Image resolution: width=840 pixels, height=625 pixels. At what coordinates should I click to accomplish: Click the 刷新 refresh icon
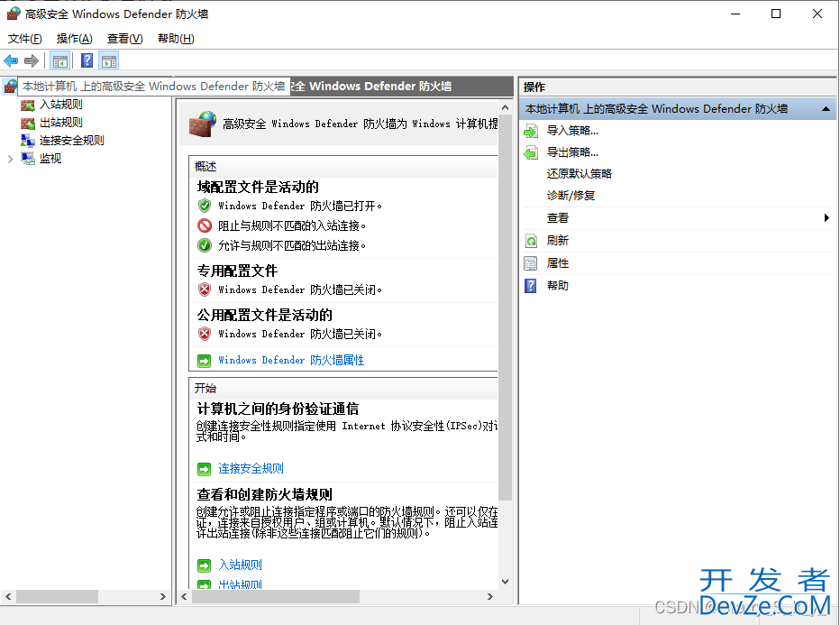(x=531, y=241)
